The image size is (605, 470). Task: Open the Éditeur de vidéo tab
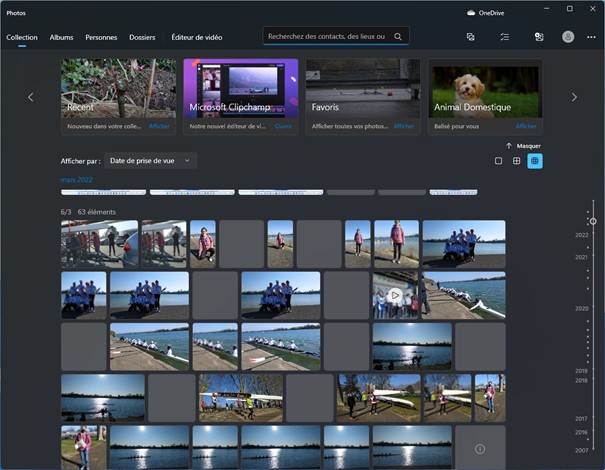coord(196,37)
